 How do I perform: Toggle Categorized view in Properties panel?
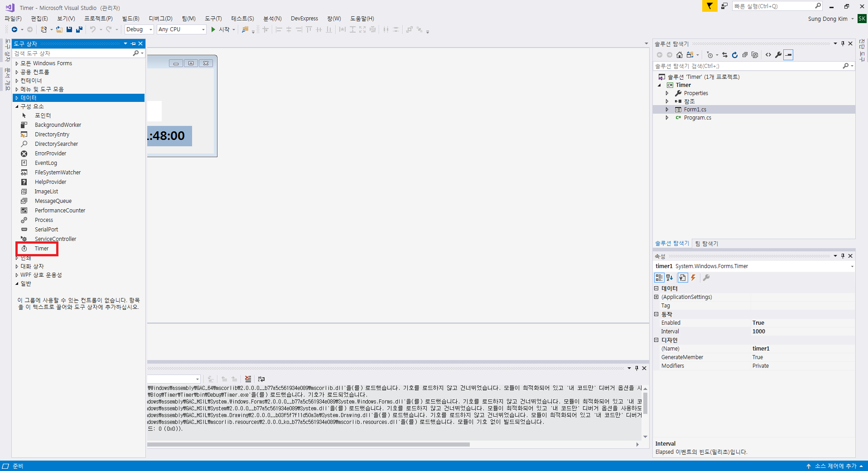click(659, 278)
